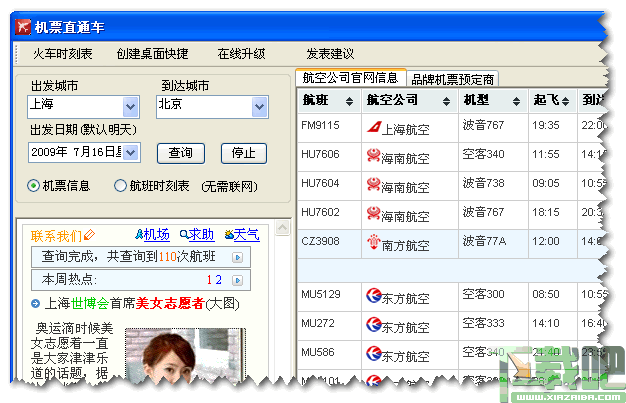Click weather sun icon before 天气 link

pos(229,234)
